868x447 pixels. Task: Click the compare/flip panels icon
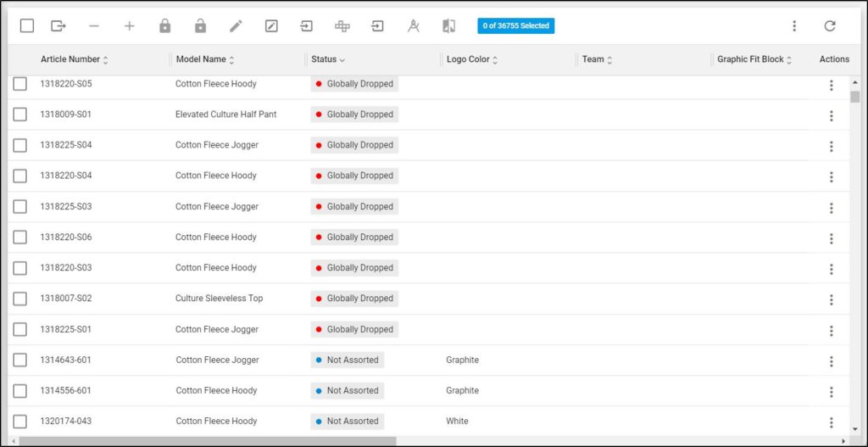click(449, 26)
